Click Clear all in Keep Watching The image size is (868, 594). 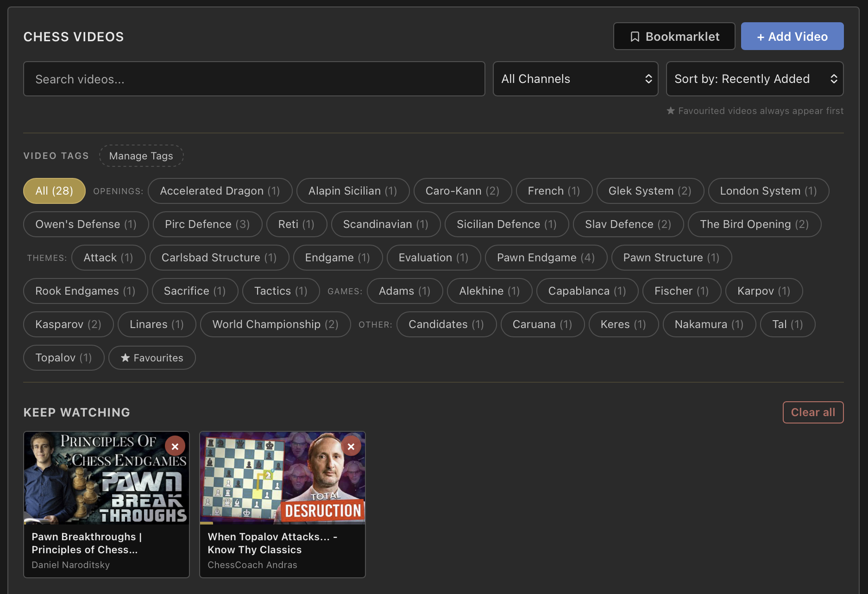(x=813, y=412)
